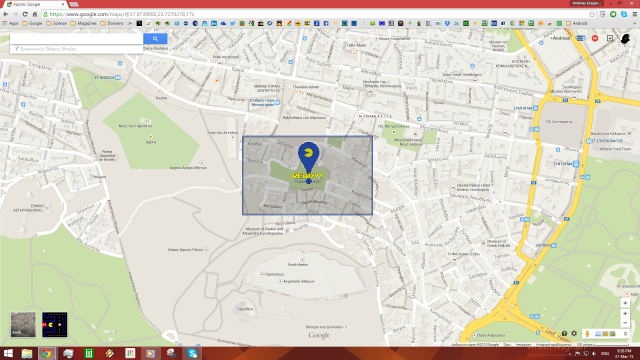
Task: Open the share box icon
Action: 610,38
